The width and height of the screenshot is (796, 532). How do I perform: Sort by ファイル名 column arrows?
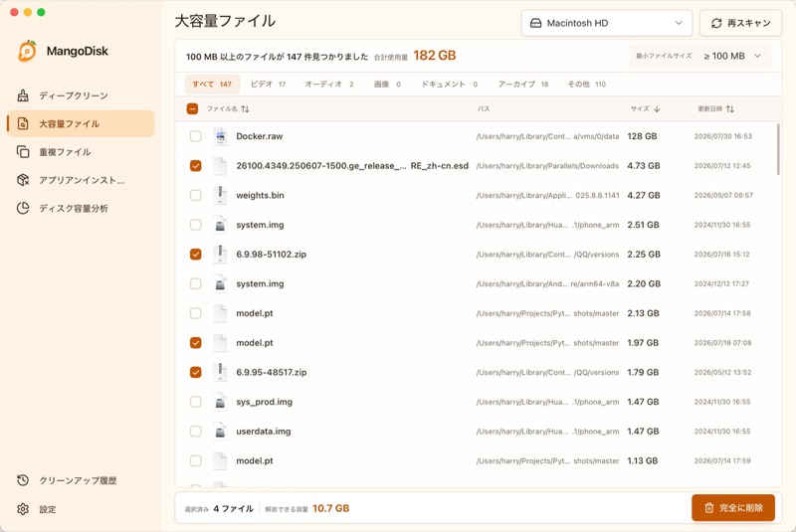tap(245, 109)
